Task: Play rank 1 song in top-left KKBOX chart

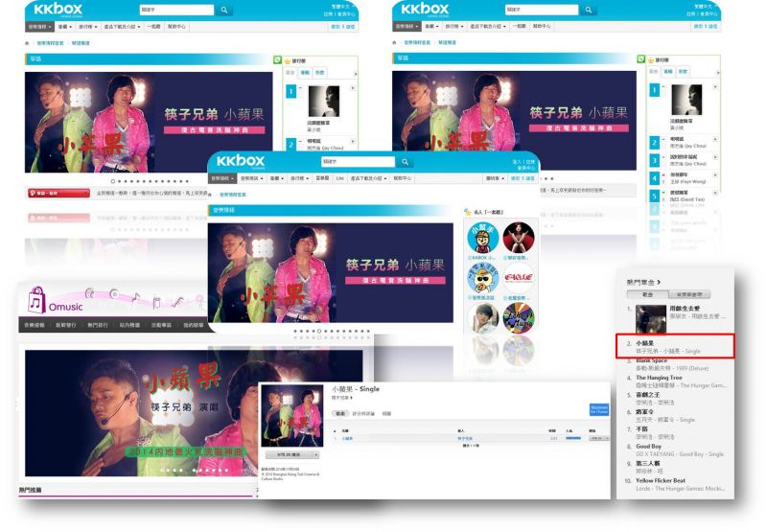Action: [x=353, y=88]
